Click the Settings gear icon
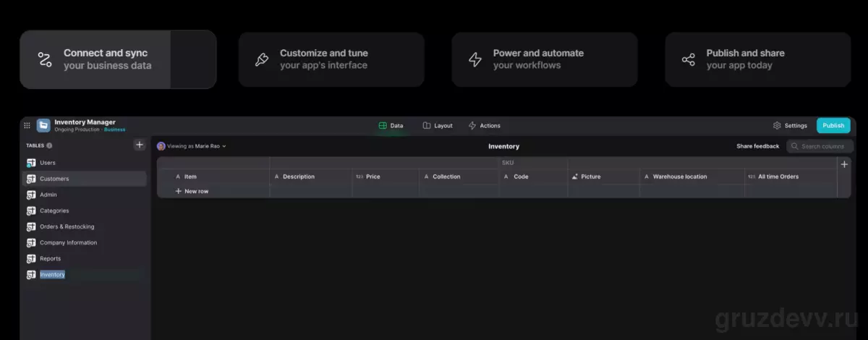The width and height of the screenshot is (868, 340). [x=777, y=125]
